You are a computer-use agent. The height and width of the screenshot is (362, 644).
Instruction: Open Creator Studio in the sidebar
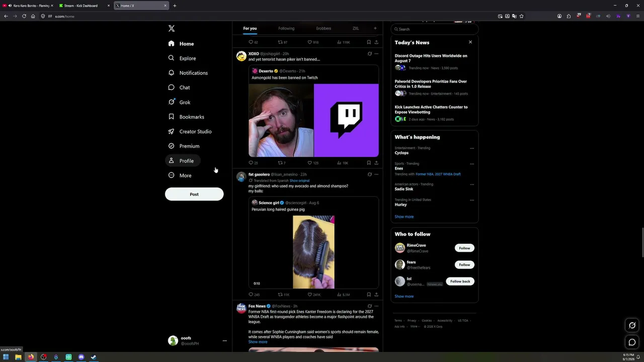coord(190,131)
